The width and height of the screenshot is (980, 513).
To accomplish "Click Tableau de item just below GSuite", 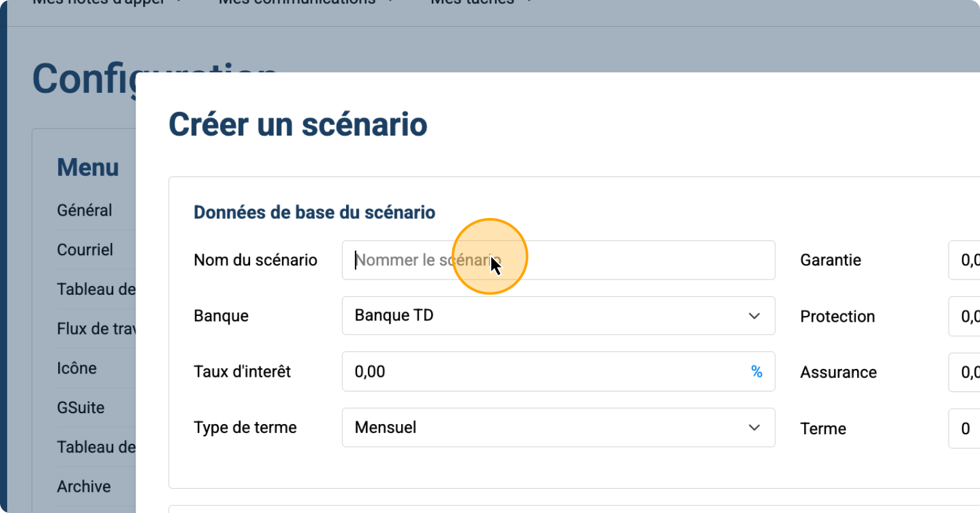I will coord(96,447).
